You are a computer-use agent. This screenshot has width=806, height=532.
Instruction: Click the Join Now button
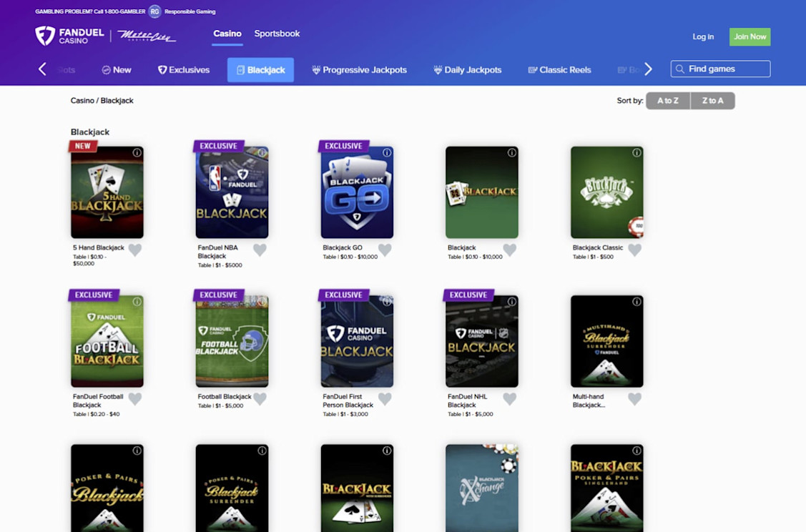click(x=750, y=36)
